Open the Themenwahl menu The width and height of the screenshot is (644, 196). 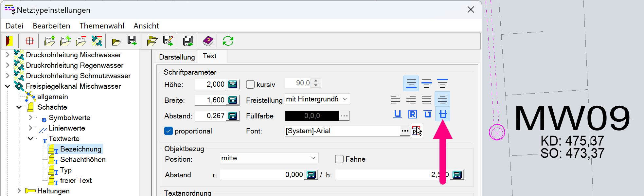point(101,26)
